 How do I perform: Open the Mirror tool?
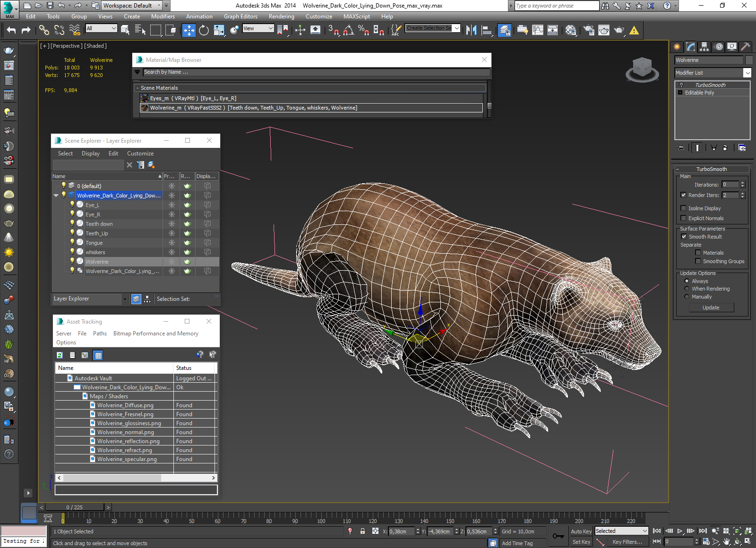coord(471,30)
